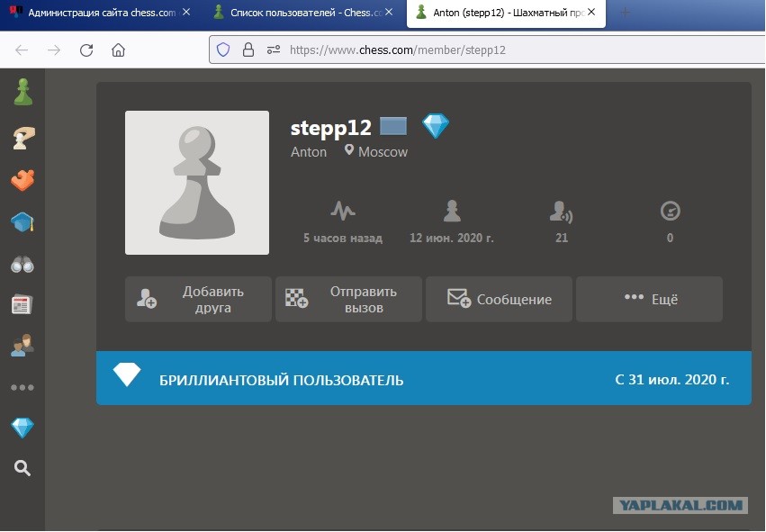Viewport: 766px width, 532px height.
Task: Click the 5 часов назад text
Action: (x=342, y=238)
